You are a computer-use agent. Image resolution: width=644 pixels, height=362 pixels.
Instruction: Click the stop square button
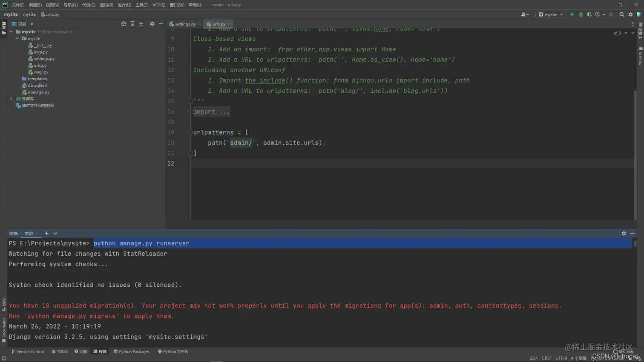[611, 14]
